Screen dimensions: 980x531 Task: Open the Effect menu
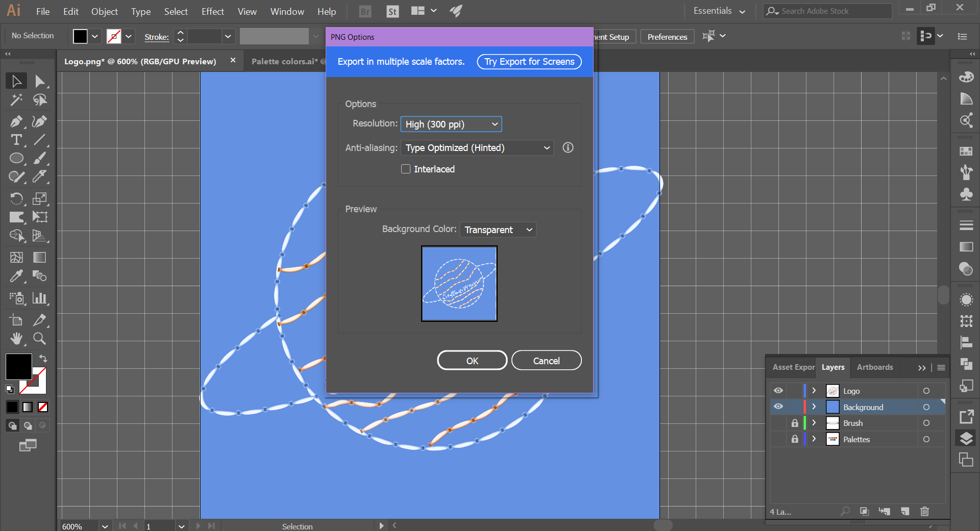click(x=212, y=11)
